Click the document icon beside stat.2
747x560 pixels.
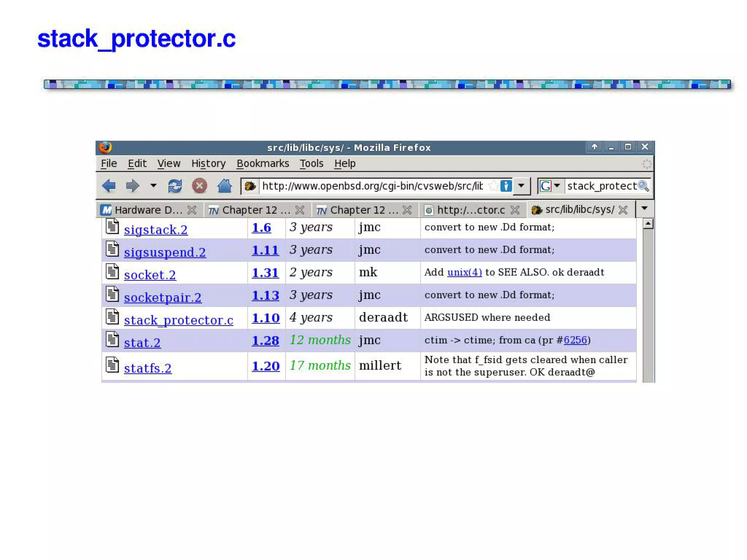[112, 339]
